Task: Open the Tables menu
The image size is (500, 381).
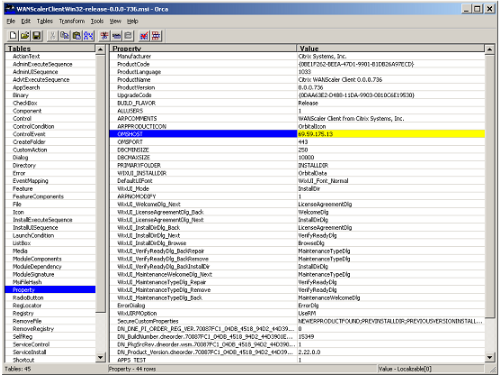Action: (45, 21)
